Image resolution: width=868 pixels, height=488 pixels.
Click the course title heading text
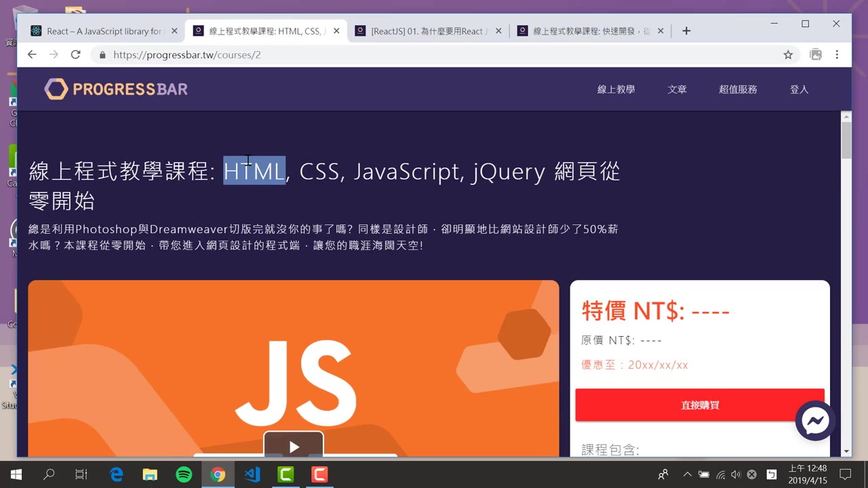pos(324,184)
